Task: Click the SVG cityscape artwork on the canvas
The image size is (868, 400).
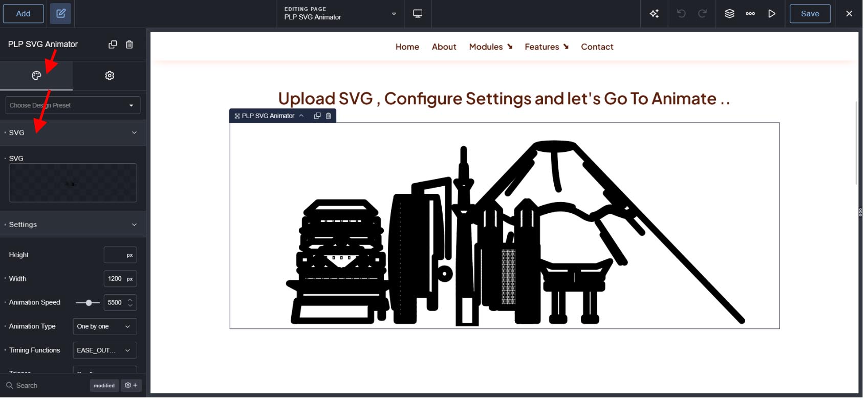Action: [x=514, y=233]
